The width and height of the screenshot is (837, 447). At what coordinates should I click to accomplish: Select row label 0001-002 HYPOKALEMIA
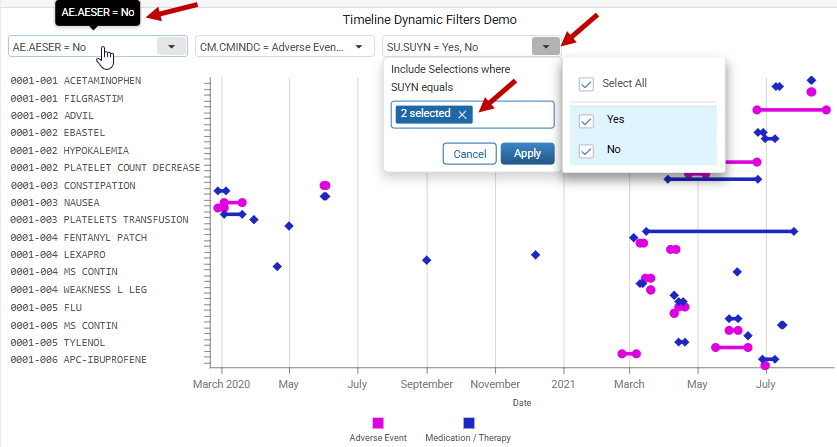point(69,151)
